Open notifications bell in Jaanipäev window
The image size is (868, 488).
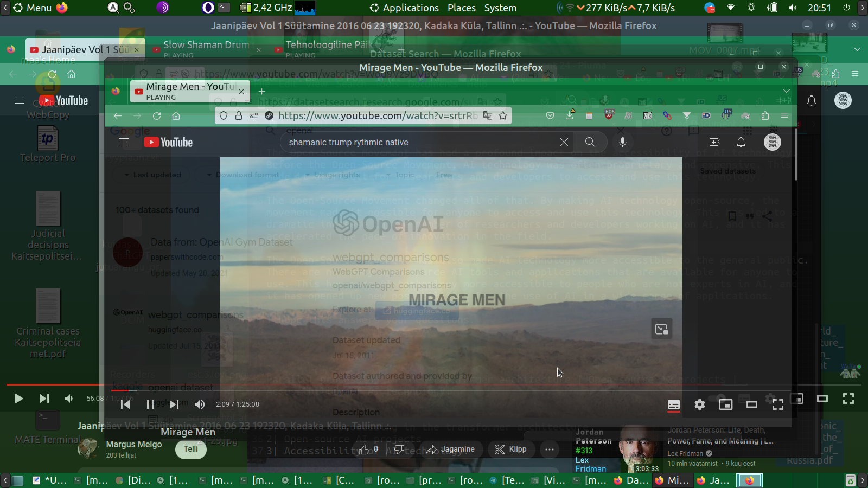[812, 100]
